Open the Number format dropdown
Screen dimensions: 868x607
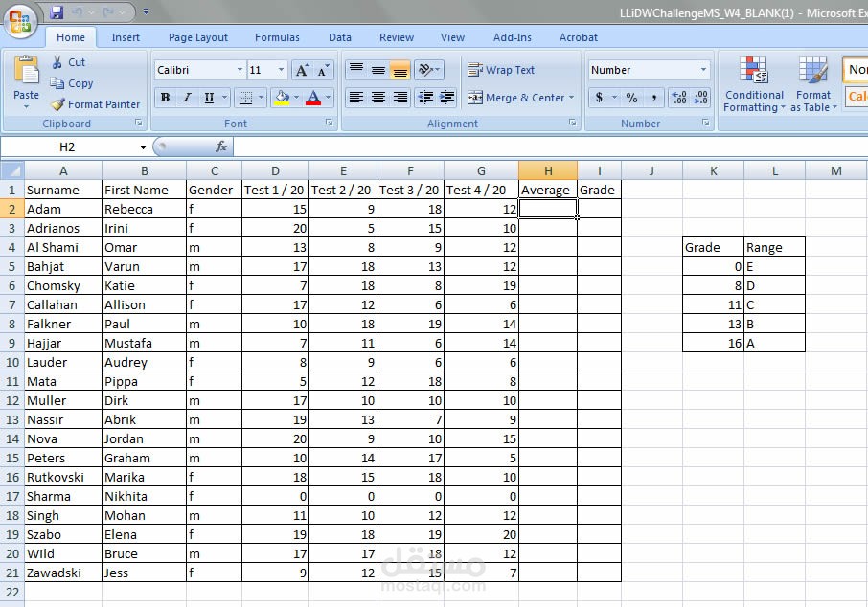703,70
